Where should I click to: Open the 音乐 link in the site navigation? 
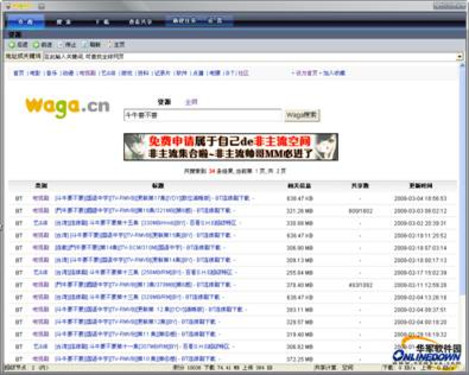(51, 73)
